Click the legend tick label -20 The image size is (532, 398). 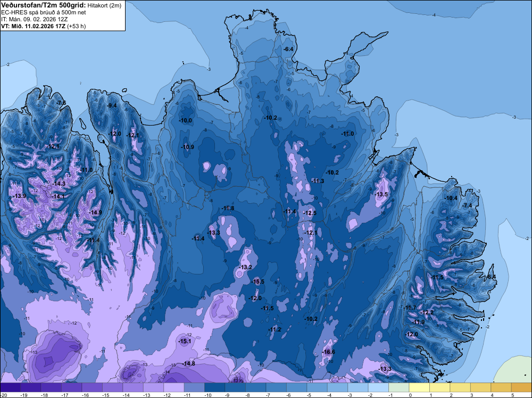[x=3, y=395]
